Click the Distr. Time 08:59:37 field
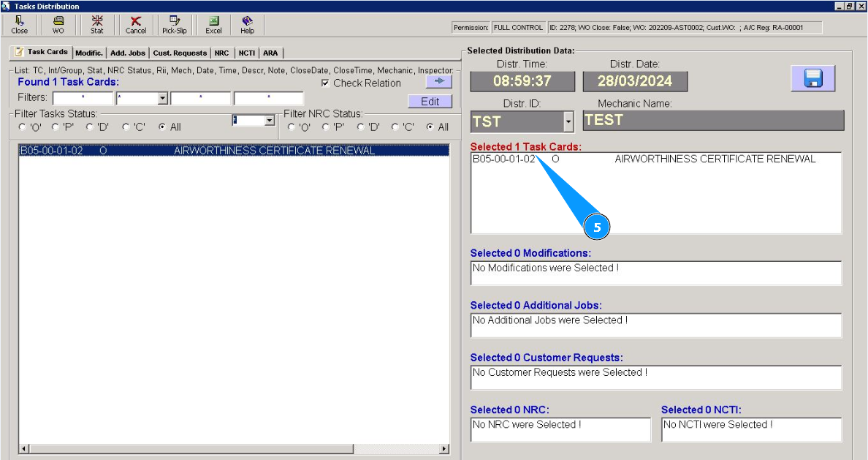This screenshot has height=460, width=868. point(522,81)
